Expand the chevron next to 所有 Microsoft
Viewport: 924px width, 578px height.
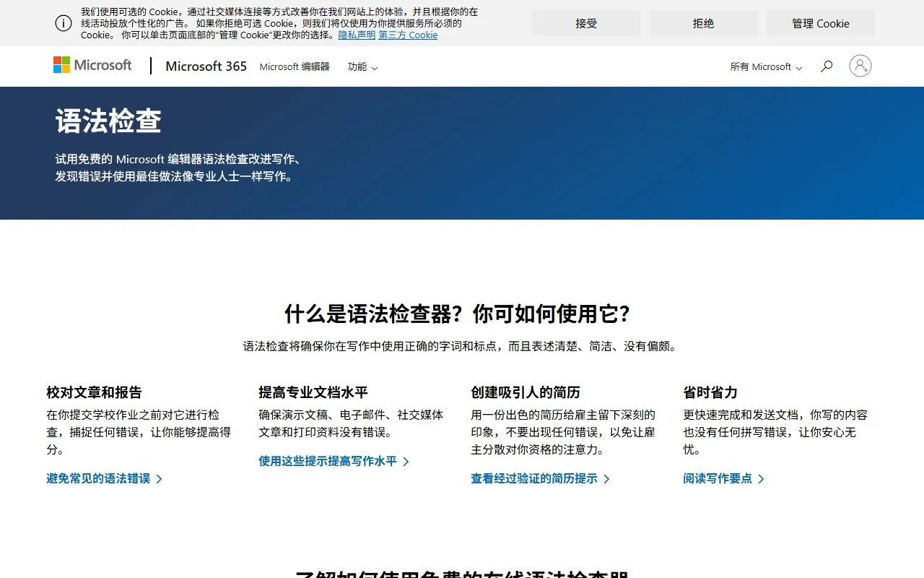click(801, 68)
